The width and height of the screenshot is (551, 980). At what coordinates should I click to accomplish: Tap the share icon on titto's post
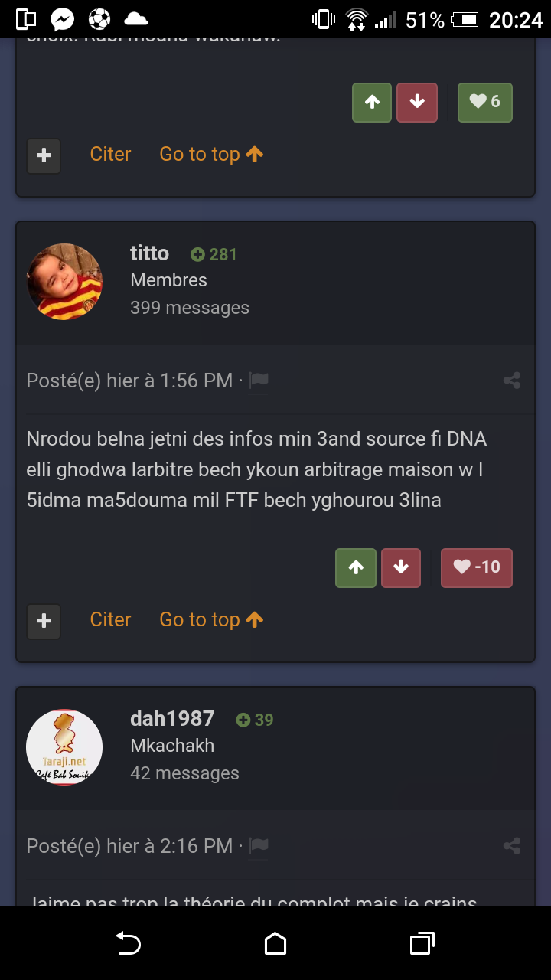512,381
